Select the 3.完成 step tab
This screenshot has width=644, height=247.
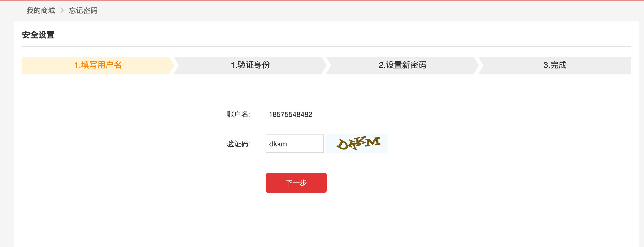coord(555,65)
